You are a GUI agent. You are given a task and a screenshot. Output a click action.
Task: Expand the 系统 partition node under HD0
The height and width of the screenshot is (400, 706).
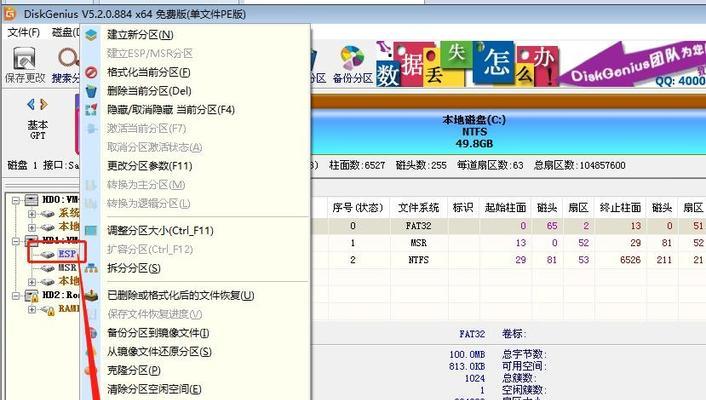click(32, 214)
